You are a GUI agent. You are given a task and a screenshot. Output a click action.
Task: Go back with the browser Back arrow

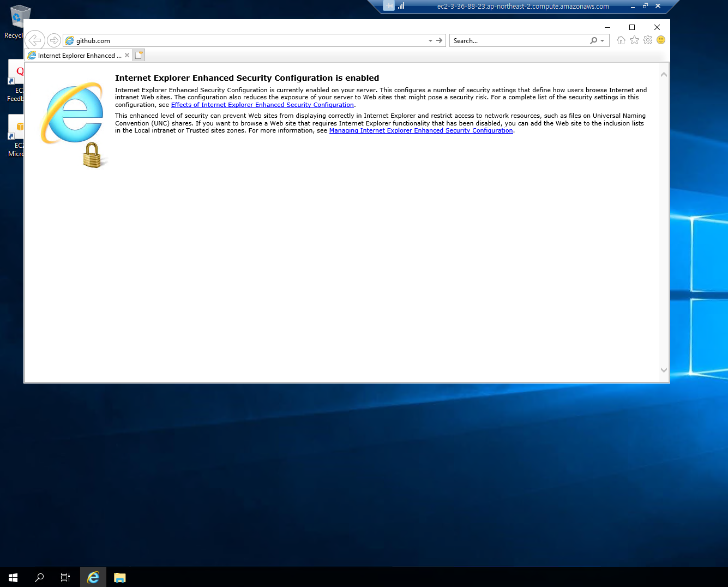click(x=35, y=40)
